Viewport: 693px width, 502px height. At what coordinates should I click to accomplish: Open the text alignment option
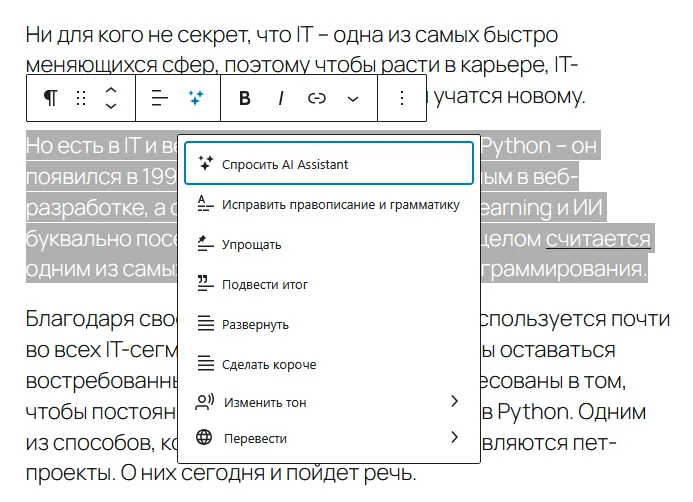point(160,98)
